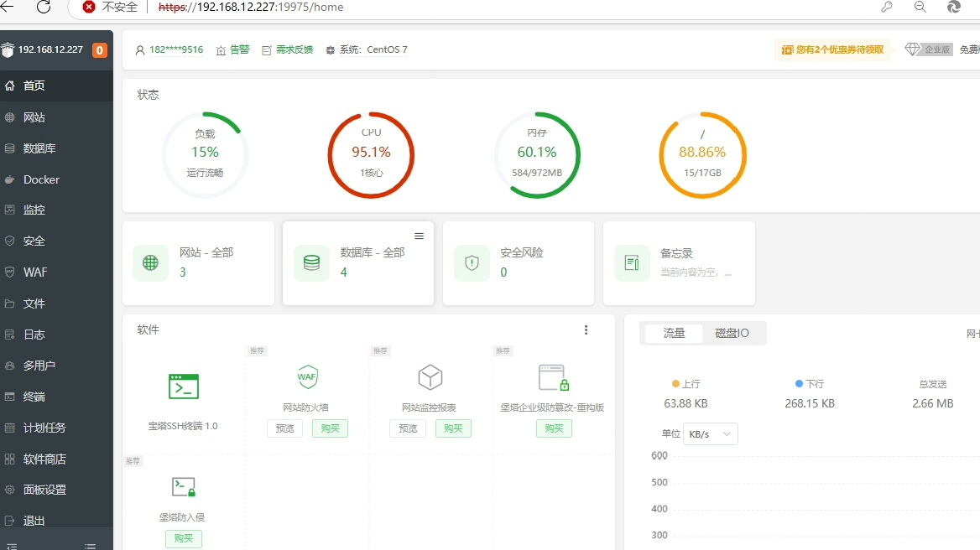980x550 pixels.
Task: Open the 数据库 database menu item
Action: [x=56, y=148]
